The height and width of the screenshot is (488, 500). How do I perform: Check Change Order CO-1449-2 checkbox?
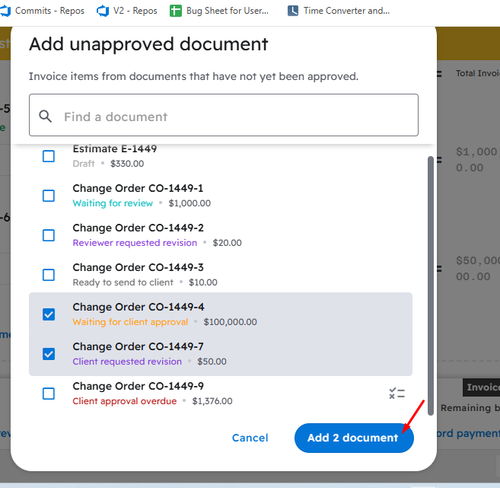(49, 235)
